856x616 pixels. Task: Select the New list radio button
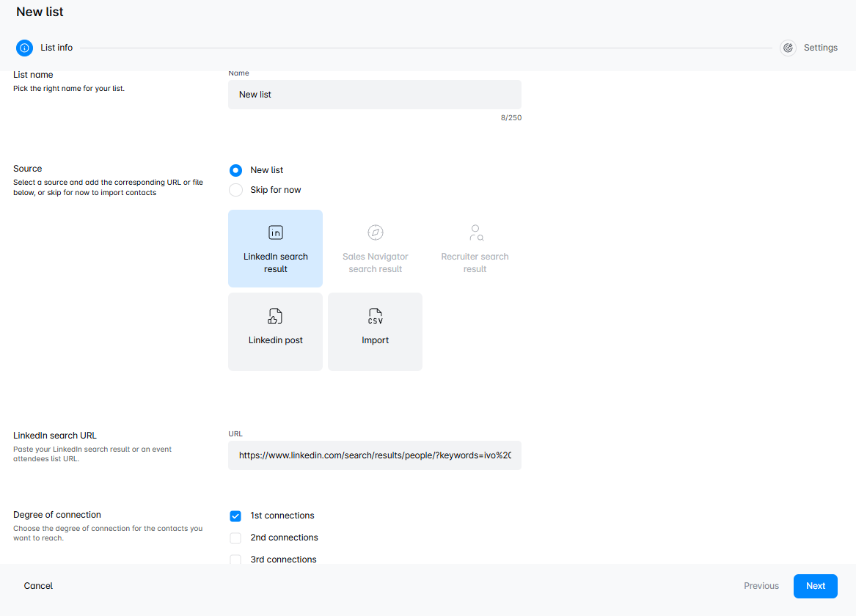point(235,170)
